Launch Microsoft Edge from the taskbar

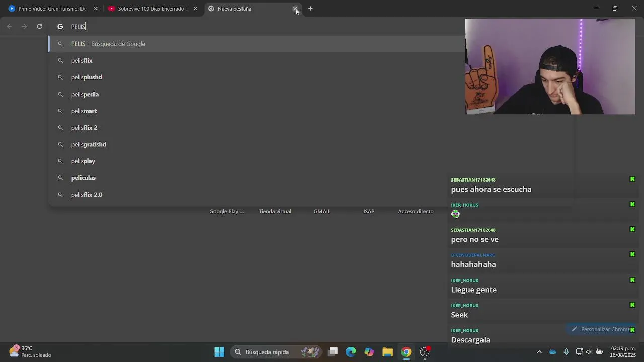(351, 352)
